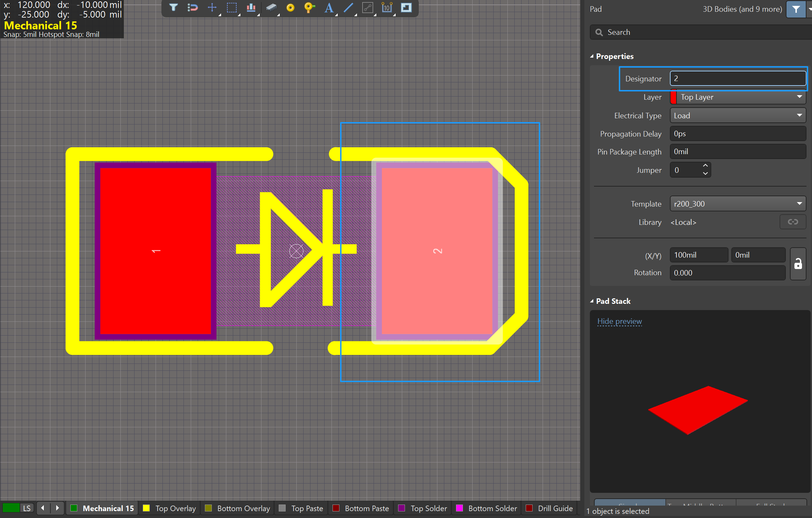The height and width of the screenshot is (518, 812).
Task: Collapse the Properties section
Action: click(x=592, y=56)
